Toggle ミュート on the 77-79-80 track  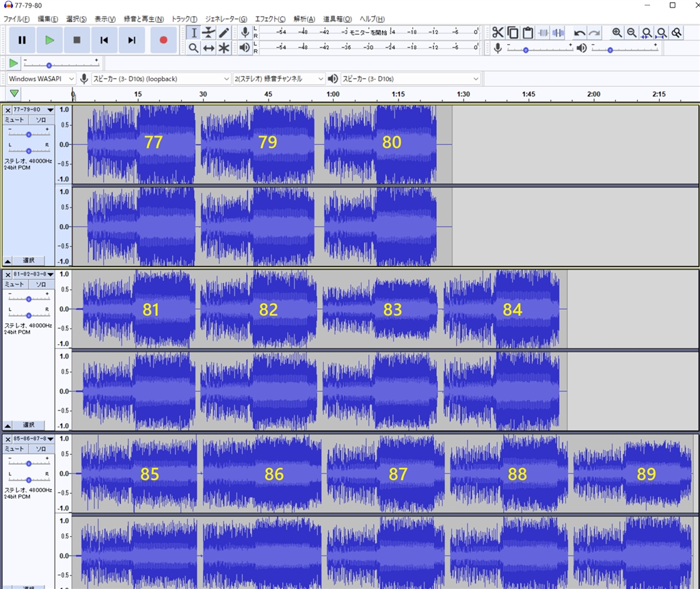(14, 120)
